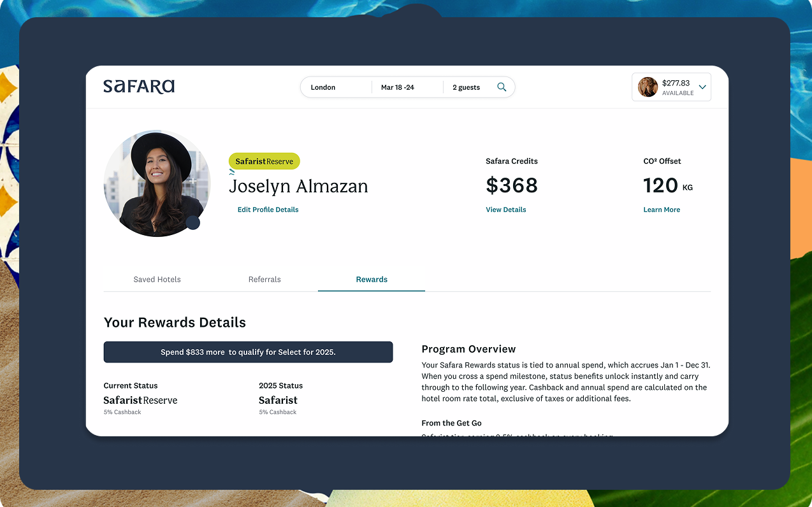Click the Safarist Reserve yellow badge

pos(265,161)
